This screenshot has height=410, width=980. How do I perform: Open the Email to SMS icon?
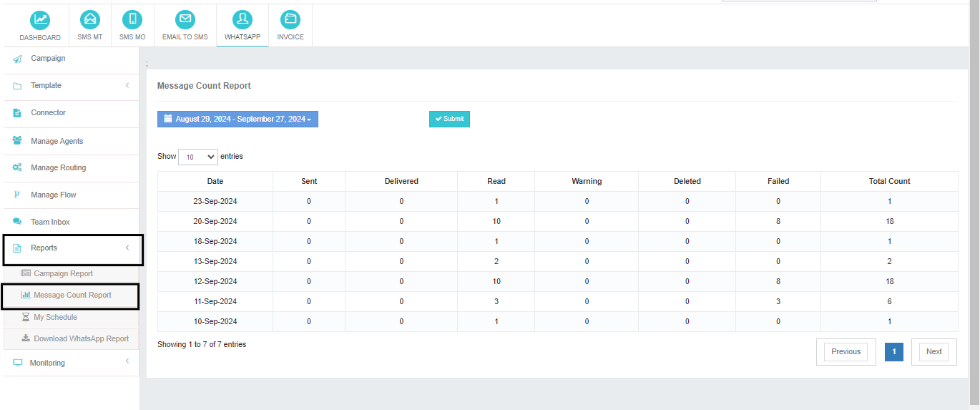point(185,20)
